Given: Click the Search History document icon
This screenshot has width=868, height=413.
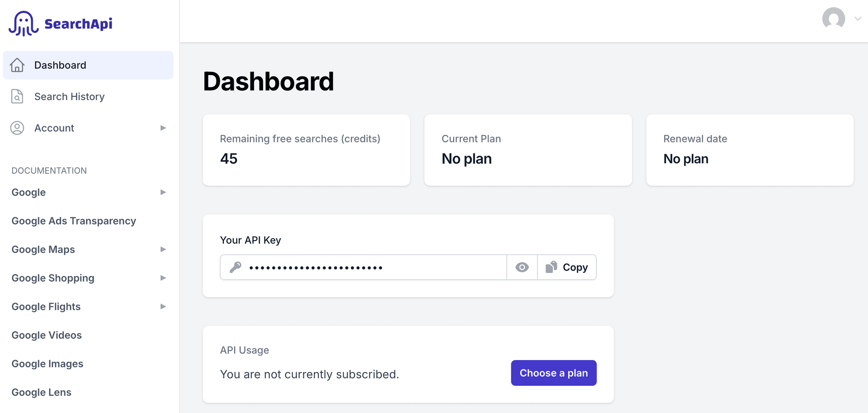Looking at the screenshot, I should coord(17,96).
